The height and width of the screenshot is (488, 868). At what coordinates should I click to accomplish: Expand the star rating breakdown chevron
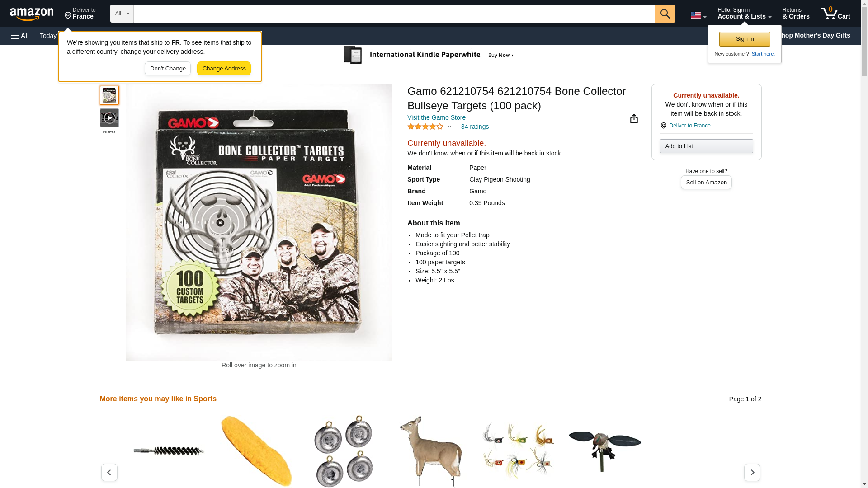click(x=449, y=127)
